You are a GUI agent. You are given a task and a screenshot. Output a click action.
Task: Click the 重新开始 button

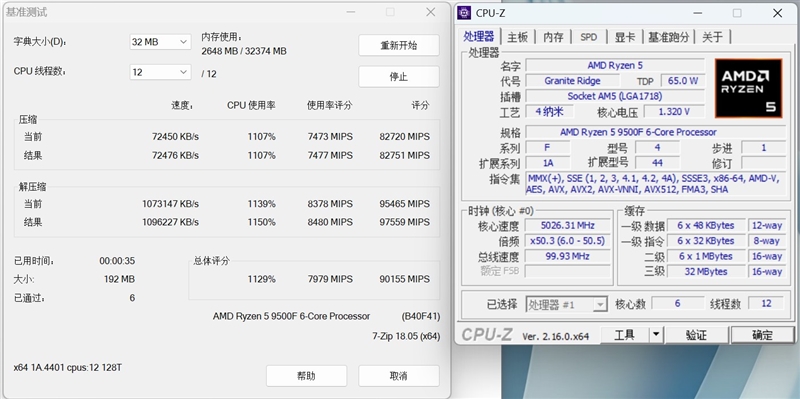coord(398,45)
